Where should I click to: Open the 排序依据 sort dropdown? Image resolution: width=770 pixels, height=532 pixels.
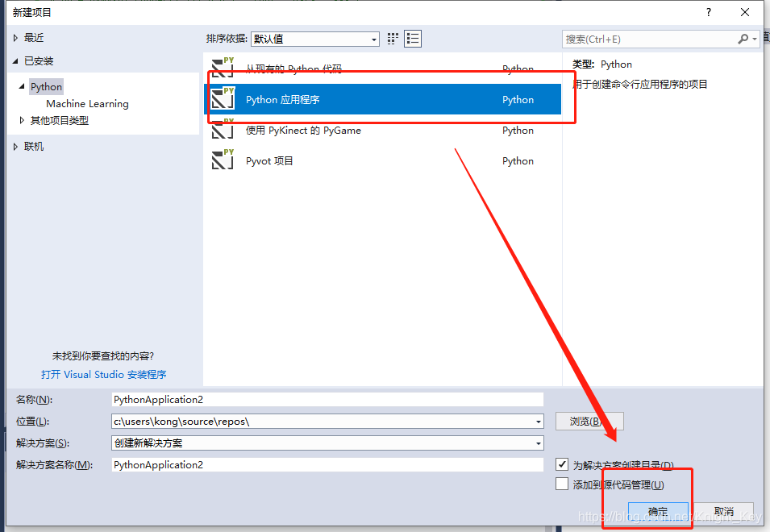tap(314, 39)
